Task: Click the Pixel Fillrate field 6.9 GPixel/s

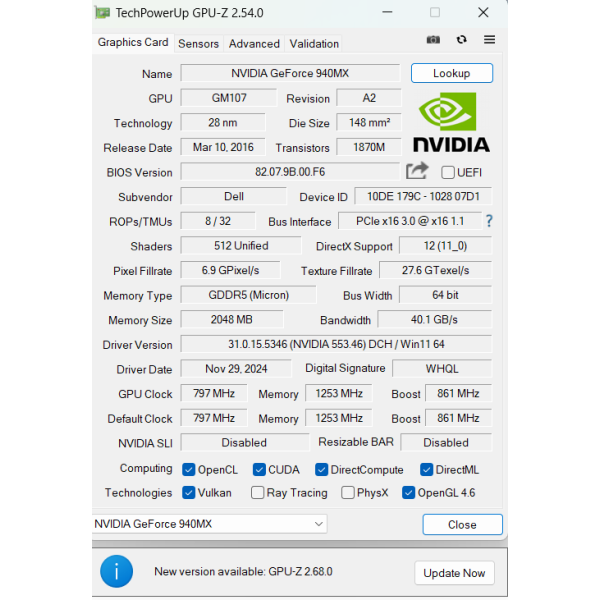Action: pos(230,270)
